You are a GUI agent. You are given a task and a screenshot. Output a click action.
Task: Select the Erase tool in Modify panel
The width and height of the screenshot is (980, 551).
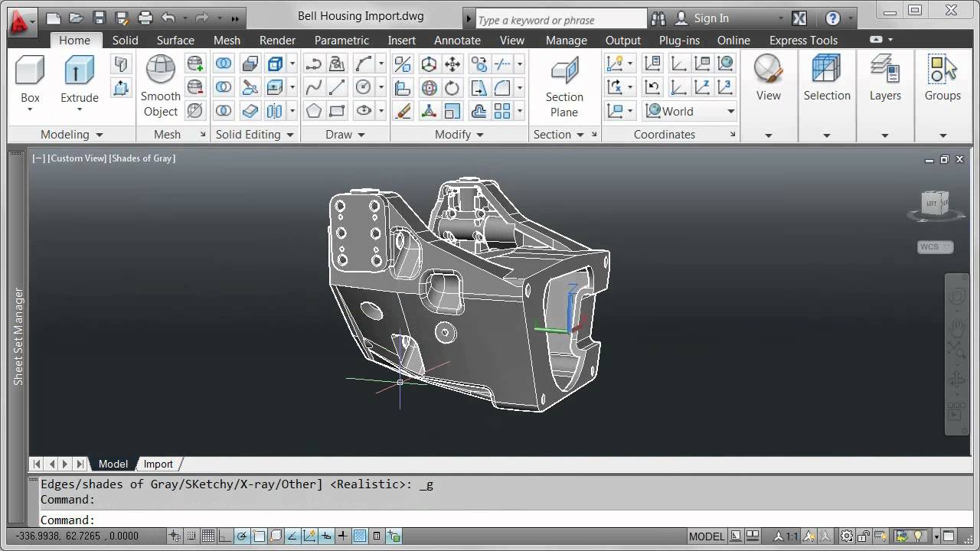403,112
